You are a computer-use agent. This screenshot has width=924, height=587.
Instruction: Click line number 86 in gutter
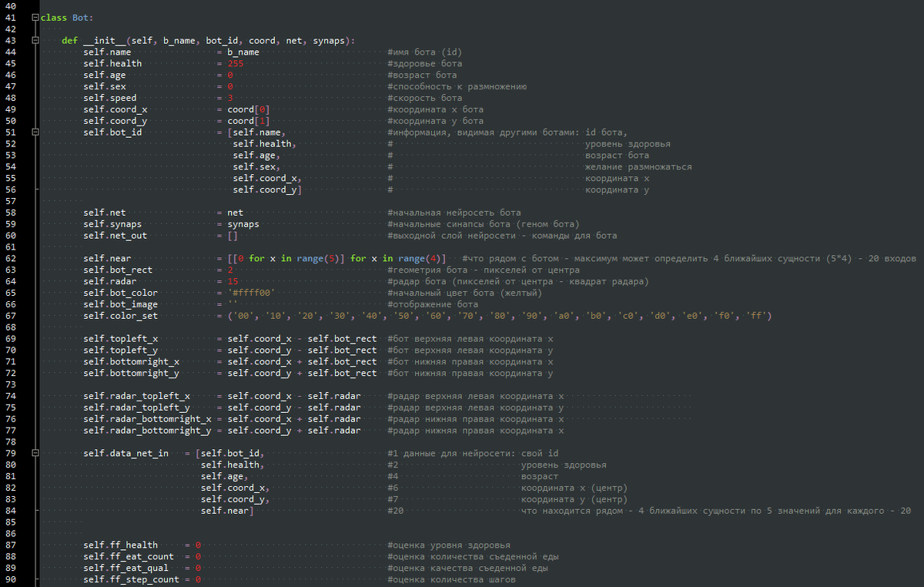pos(10,533)
